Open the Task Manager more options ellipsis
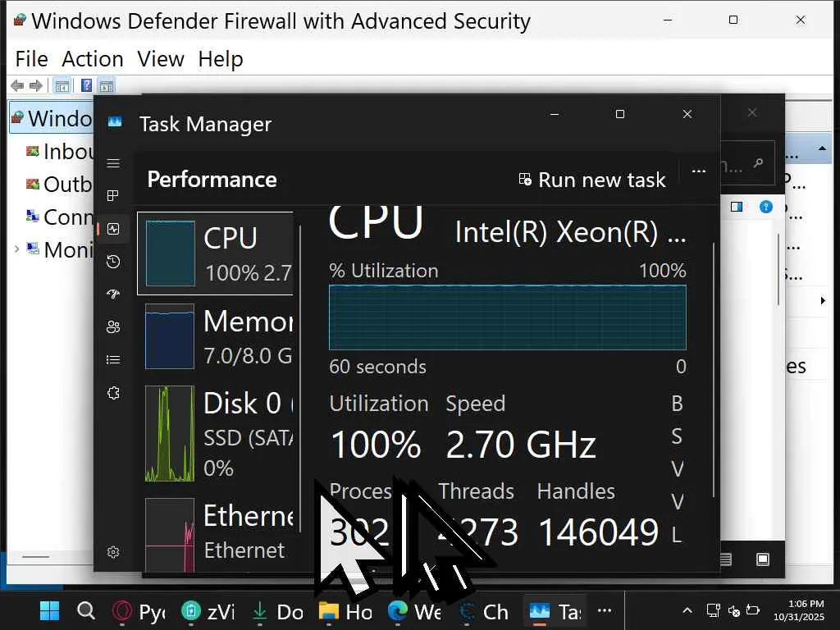The height and width of the screenshot is (630, 840). (x=699, y=171)
